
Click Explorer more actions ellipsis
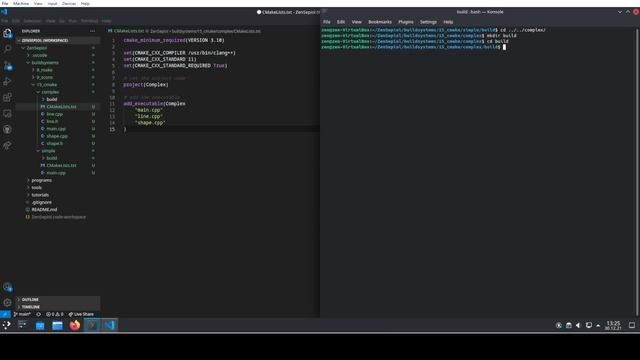pos(92,31)
